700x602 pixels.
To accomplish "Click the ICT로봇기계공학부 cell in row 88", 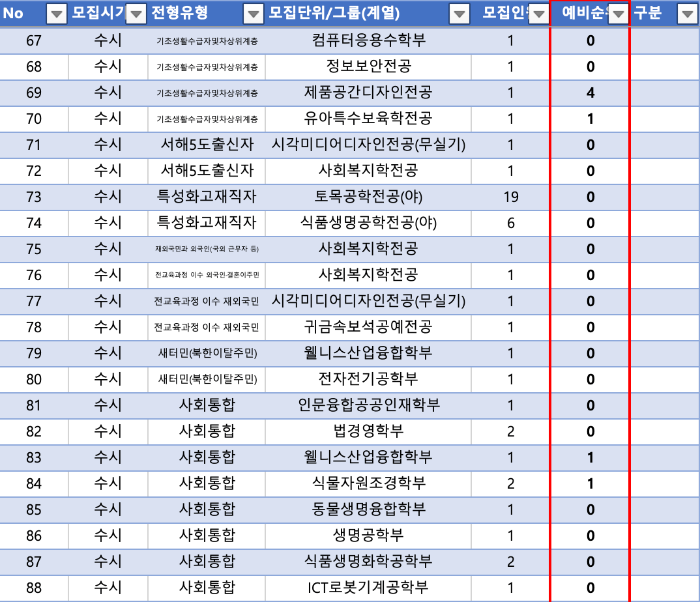I will click(369, 588).
